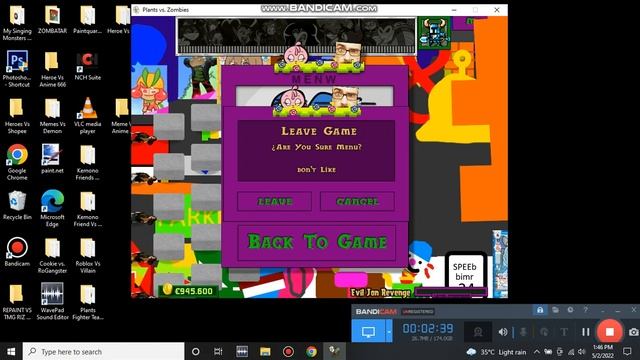
Task: Open File Explorer from taskbar
Action: [265, 351]
